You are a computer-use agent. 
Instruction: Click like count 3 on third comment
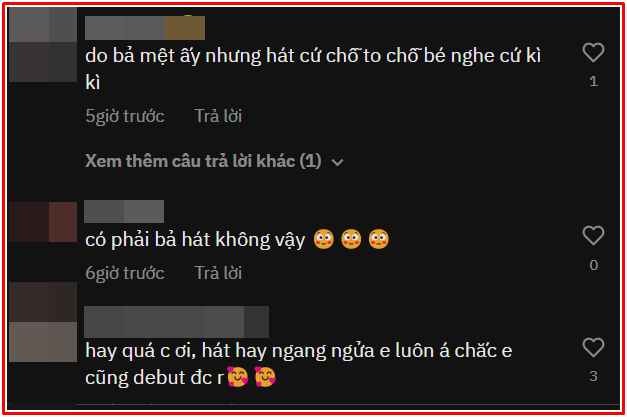pos(593,376)
